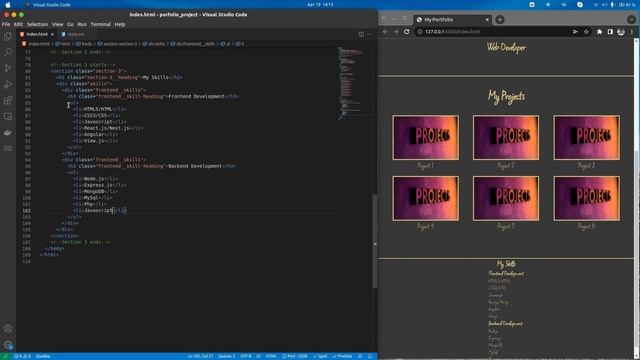Open the Run menu
The height and width of the screenshot is (360, 640).
pos(82,24)
